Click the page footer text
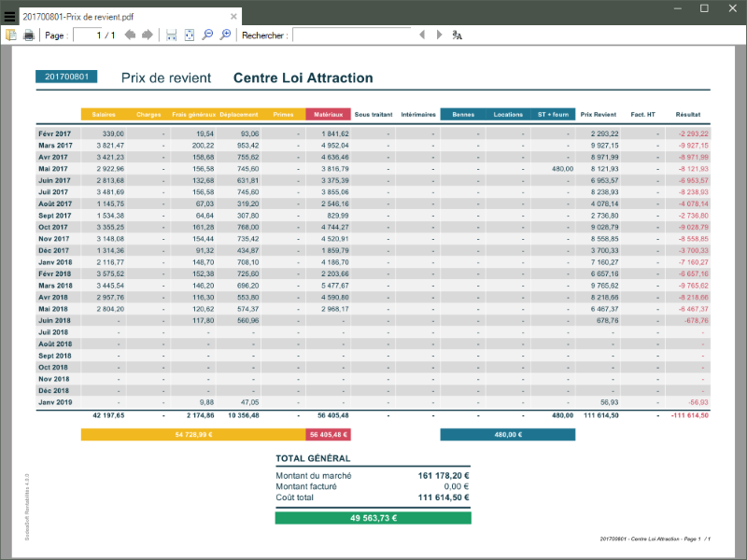The image size is (747, 560). tap(655, 539)
